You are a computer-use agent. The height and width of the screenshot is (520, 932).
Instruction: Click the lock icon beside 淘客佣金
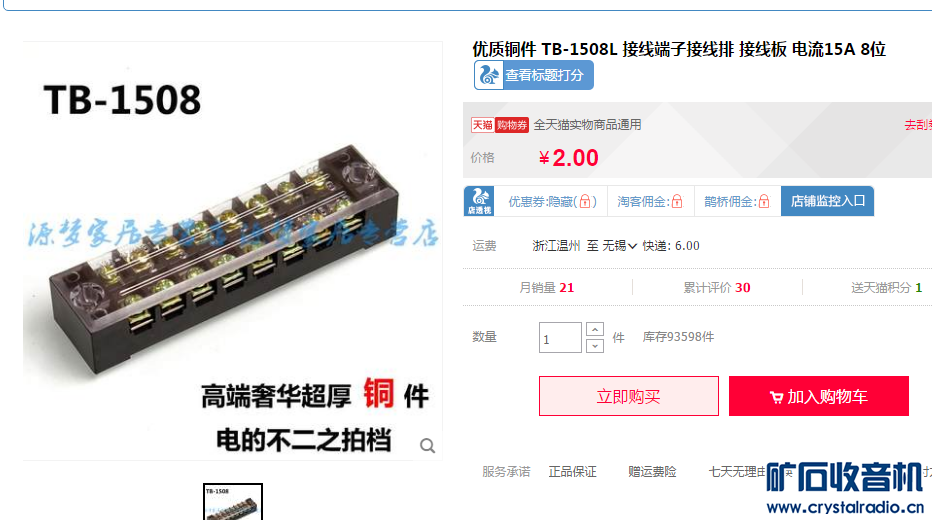(677, 201)
